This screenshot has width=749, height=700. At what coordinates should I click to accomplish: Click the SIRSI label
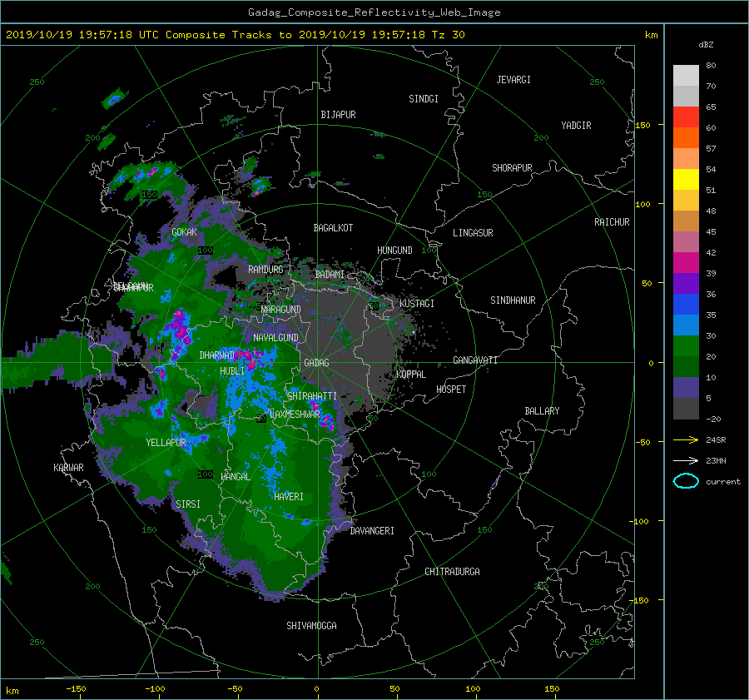(188, 504)
